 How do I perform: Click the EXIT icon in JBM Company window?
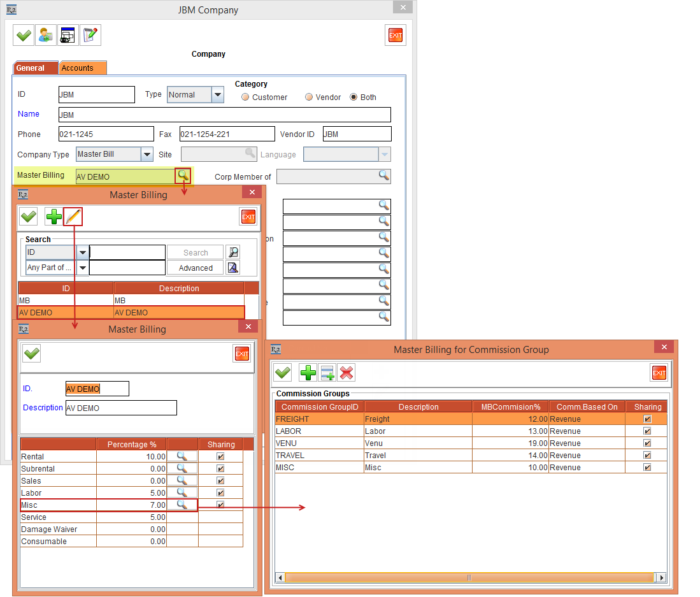tap(396, 36)
